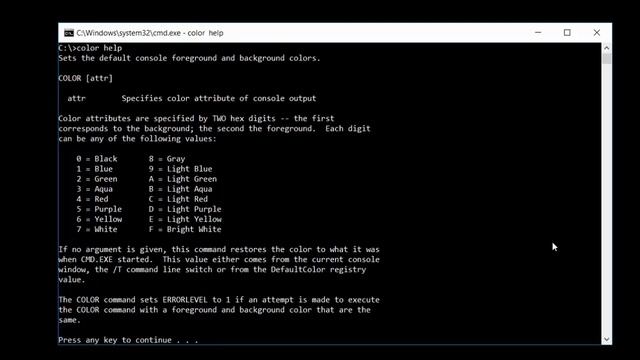The height and width of the screenshot is (360, 640).
Task: Click the 'C = Light Red' entry
Action: pos(178,199)
